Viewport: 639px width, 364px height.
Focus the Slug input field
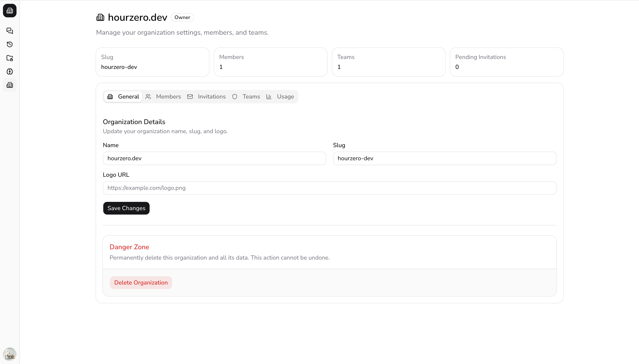[x=444, y=158]
